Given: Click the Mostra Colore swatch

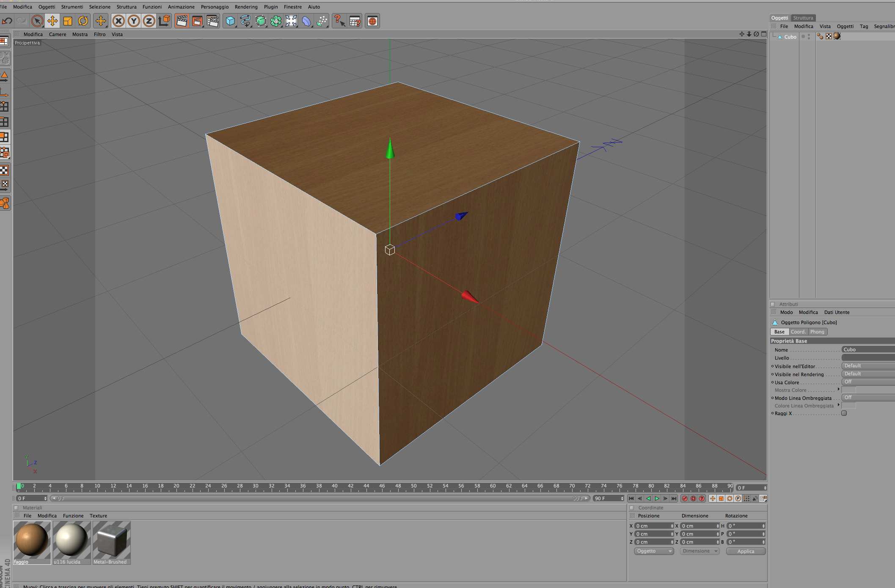Looking at the screenshot, I should pos(848,390).
